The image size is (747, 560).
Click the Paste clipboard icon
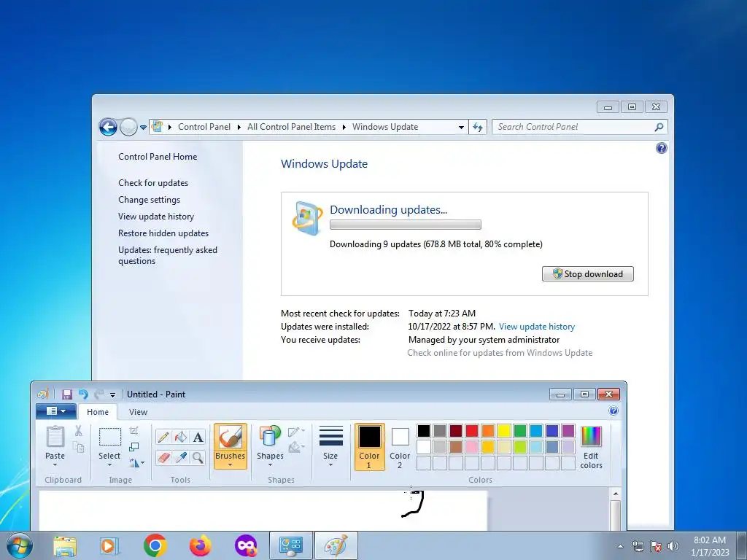click(55, 437)
